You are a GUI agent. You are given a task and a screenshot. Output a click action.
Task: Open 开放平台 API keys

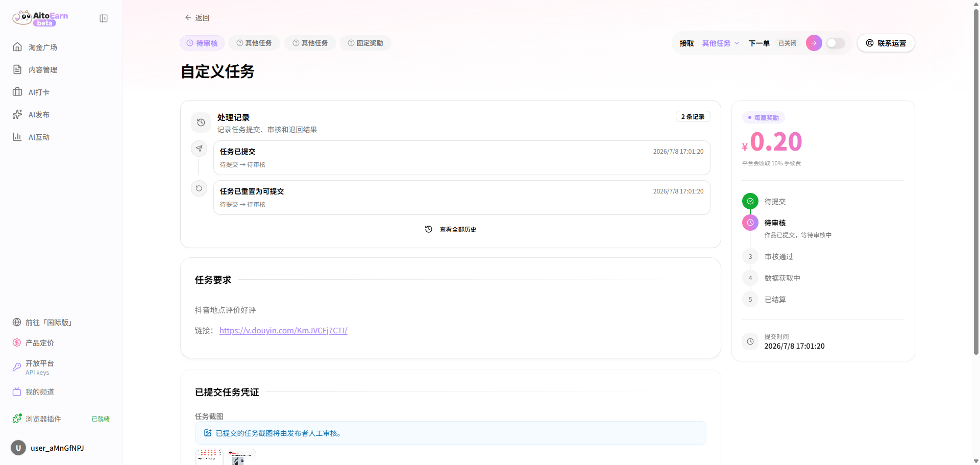tap(40, 368)
